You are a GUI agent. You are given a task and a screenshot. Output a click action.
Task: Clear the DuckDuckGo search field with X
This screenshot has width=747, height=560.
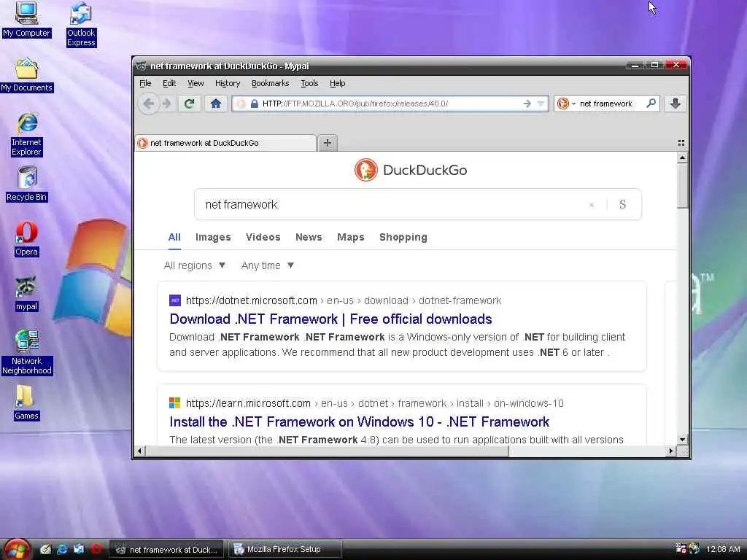591,205
